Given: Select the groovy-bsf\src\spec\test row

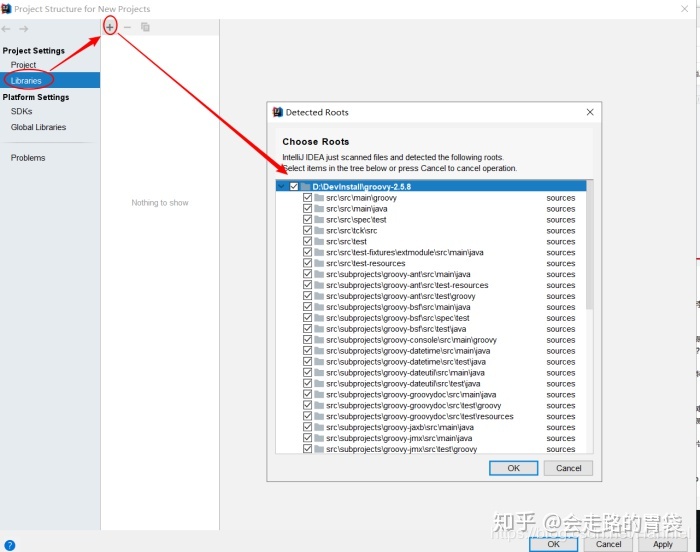Looking at the screenshot, I should pos(431,318).
